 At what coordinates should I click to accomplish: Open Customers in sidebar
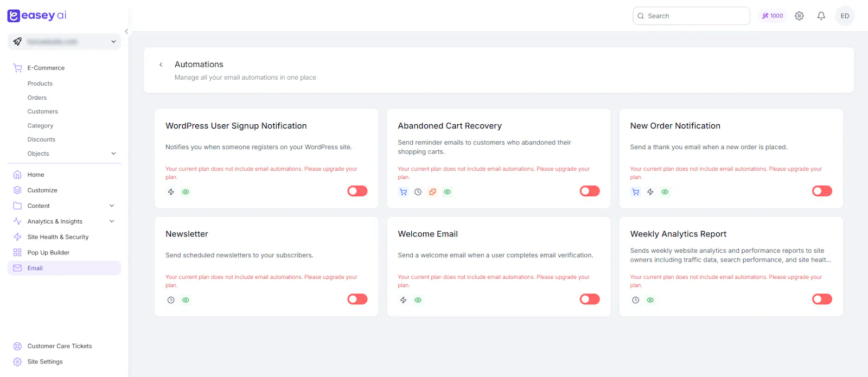tap(43, 111)
